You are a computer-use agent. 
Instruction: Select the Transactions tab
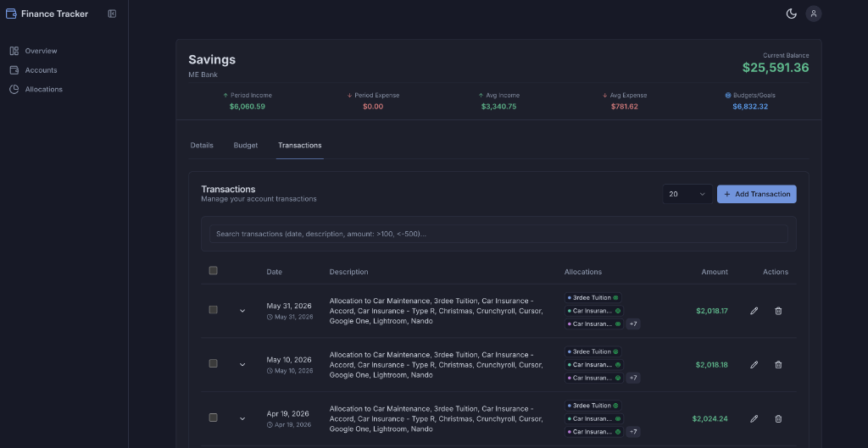point(299,146)
